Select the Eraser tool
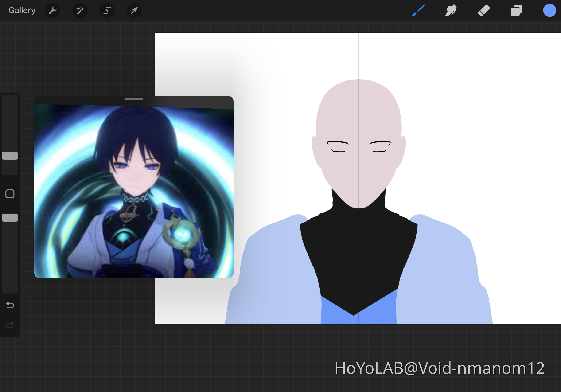561x392 pixels. click(484, 11)
